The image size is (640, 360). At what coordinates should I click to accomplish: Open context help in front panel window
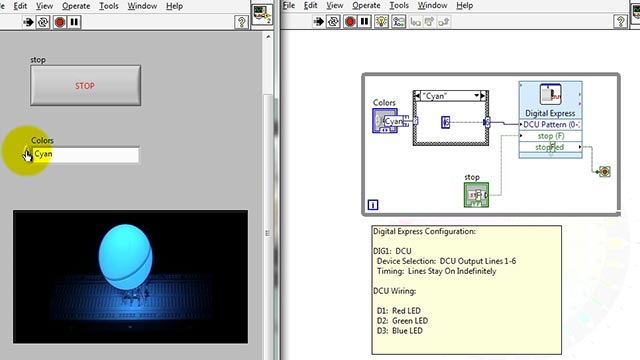241,22
